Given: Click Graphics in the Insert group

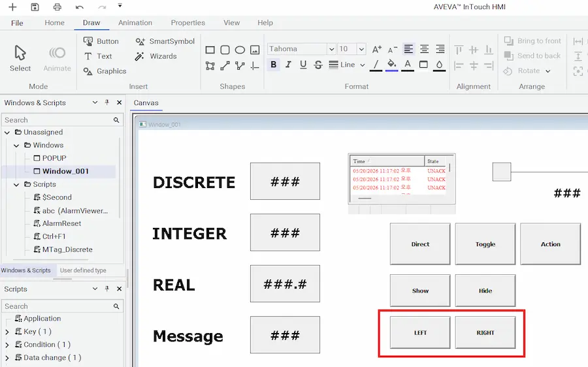Looking at the screenshot, I should (105, 71).
